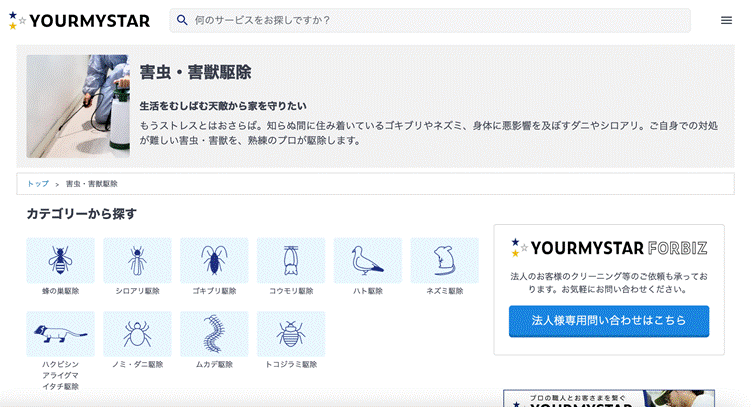This screenshot has width=753, height=407.
Task: Click the YOURMYSTAR logo in header
Action: click(79, 20)
